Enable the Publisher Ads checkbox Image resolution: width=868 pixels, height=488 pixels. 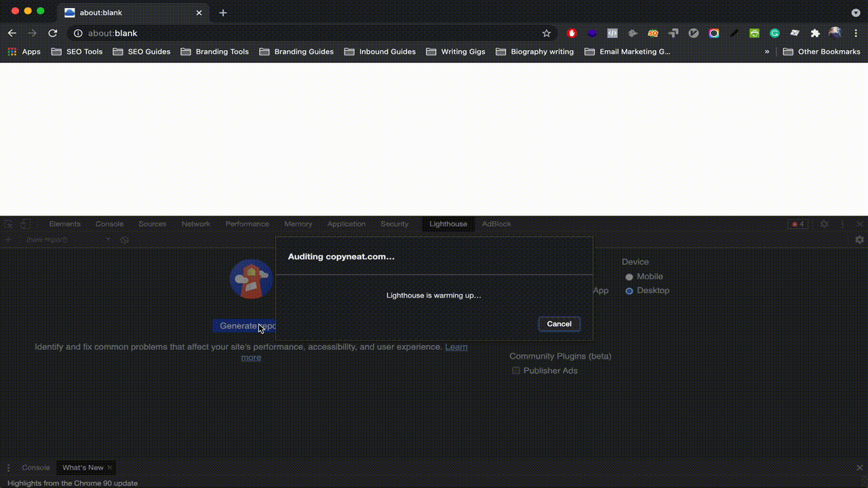tap(516, 371)
